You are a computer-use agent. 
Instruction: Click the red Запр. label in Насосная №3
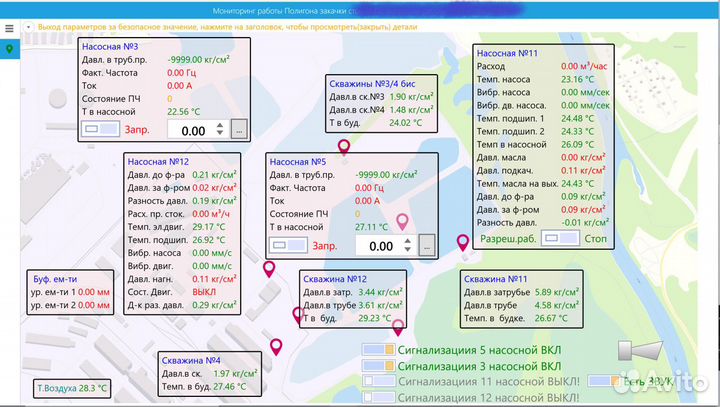pos(137,130)
